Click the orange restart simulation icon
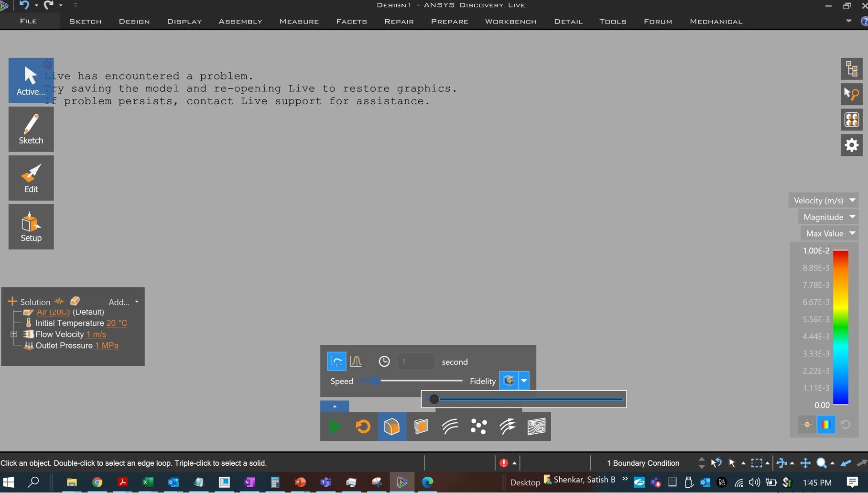Viewport: 868px width, 493px height. [x=363, y=427]
